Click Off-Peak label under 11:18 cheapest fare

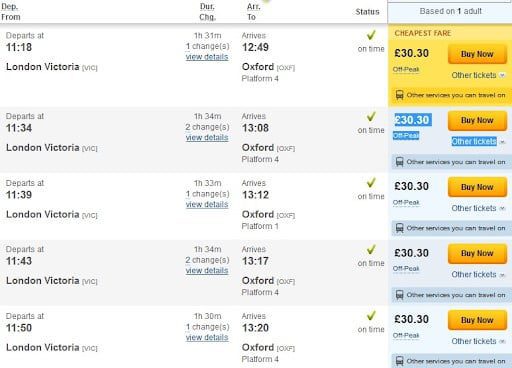406,69
